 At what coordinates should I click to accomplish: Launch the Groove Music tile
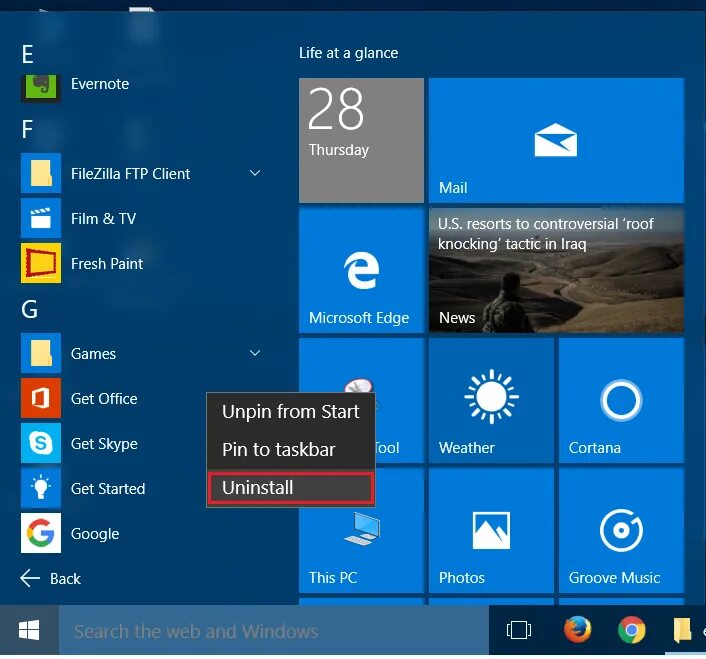[621, 531]
